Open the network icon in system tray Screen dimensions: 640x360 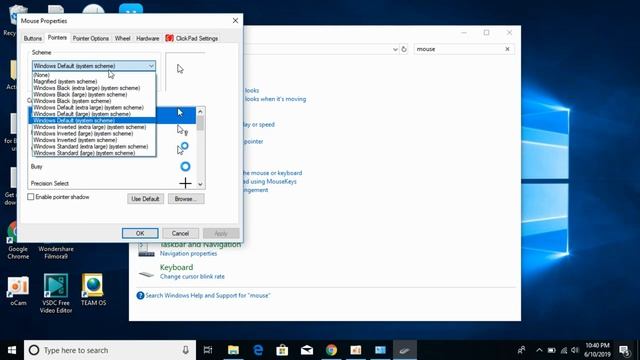pyautogui.click(x=564, y=350)
